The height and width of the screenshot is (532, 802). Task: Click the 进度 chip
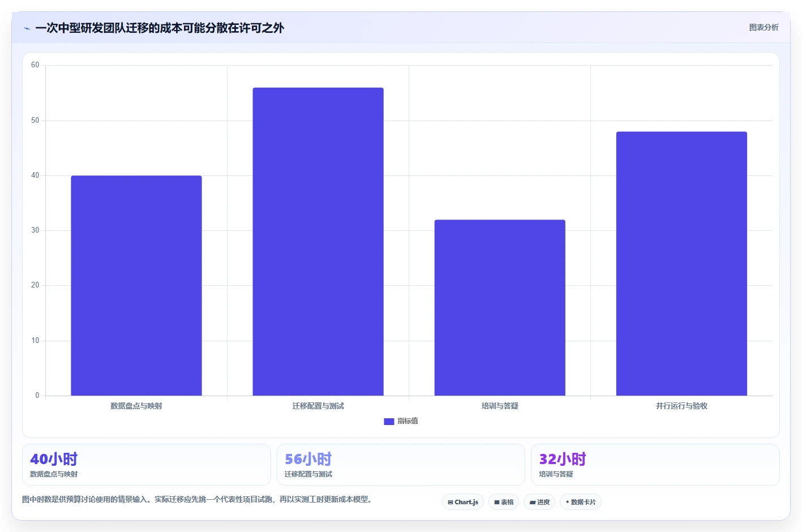click(539, 502)
